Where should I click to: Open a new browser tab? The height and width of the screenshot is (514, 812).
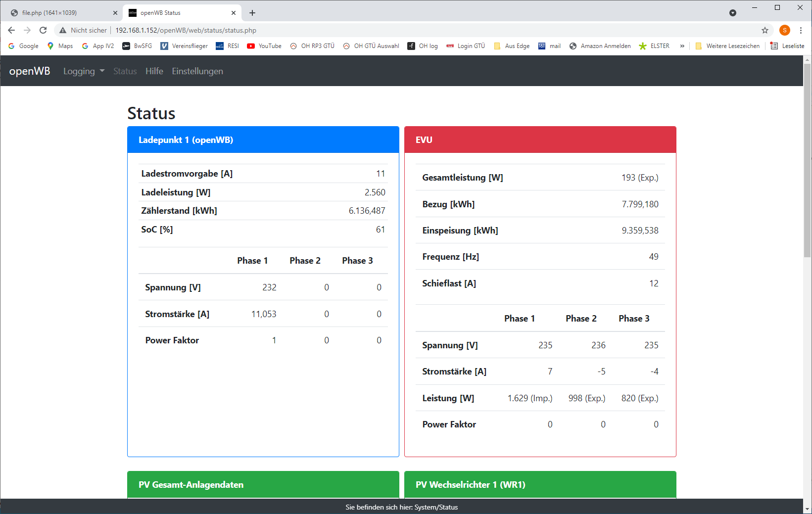pos(252,13)
